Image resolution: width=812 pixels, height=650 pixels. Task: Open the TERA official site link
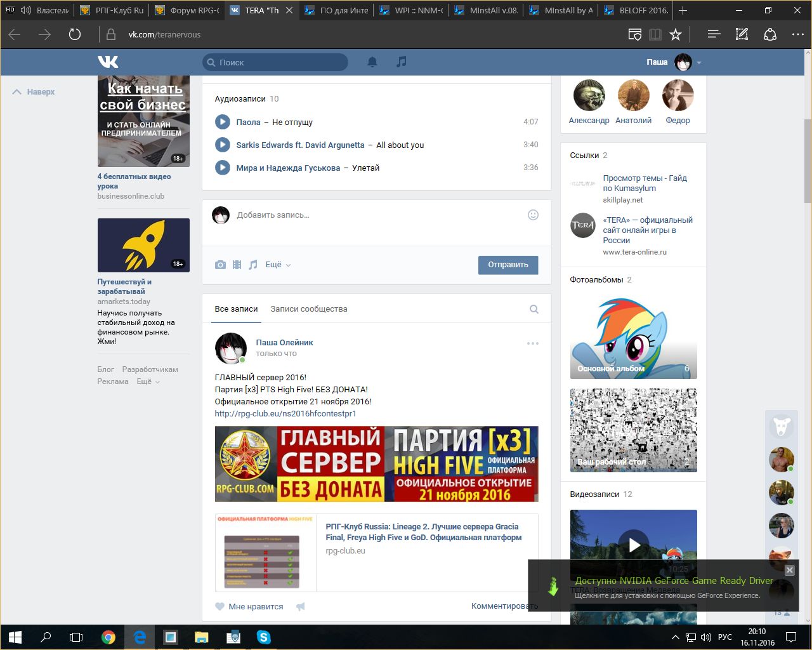(648, 230)
